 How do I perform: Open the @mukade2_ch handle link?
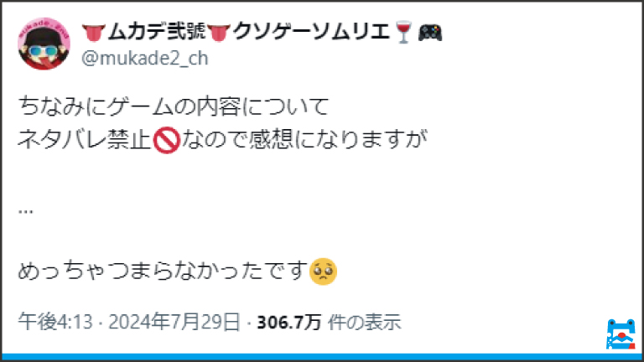(x=145, y=59)
